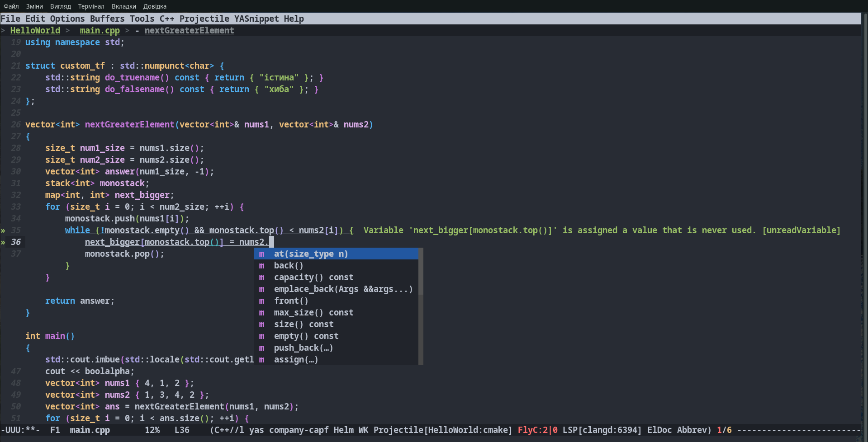Click the completion popup scrollbar
This screenshot has height=442, width=868.
click(x=421, y=271)
